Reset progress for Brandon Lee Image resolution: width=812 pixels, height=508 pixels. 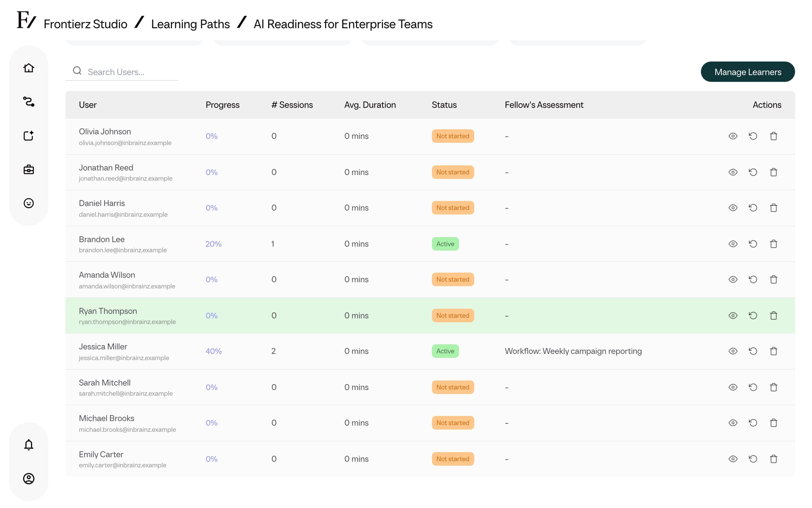[x=753, y=244]
